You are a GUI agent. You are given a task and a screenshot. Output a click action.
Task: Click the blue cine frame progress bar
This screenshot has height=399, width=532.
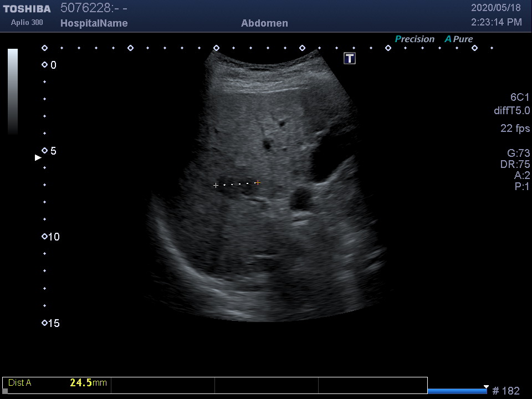tap(457, 391)
